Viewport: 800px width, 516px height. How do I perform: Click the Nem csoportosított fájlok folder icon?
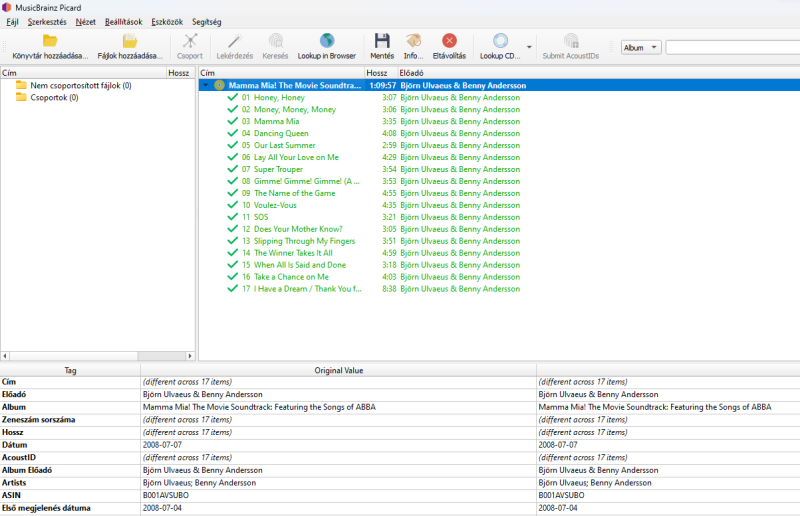pyautogui.click(x=21, y=85)
